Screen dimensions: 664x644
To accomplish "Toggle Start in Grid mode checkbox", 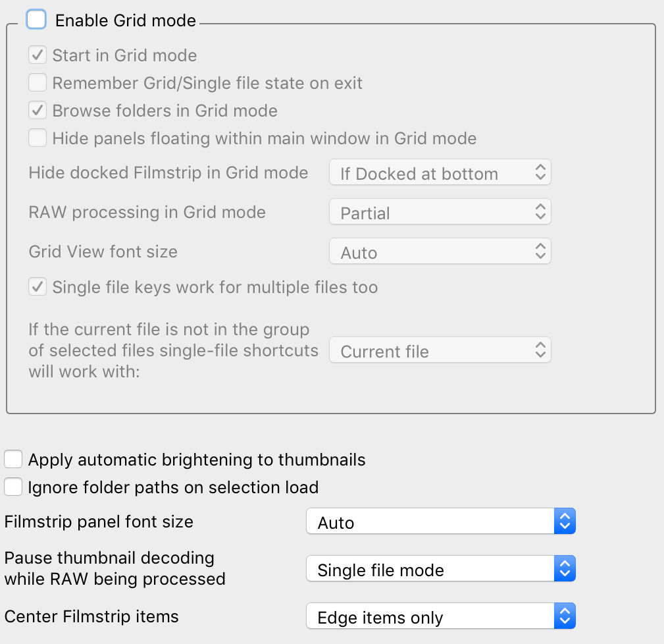I will 38,55.
